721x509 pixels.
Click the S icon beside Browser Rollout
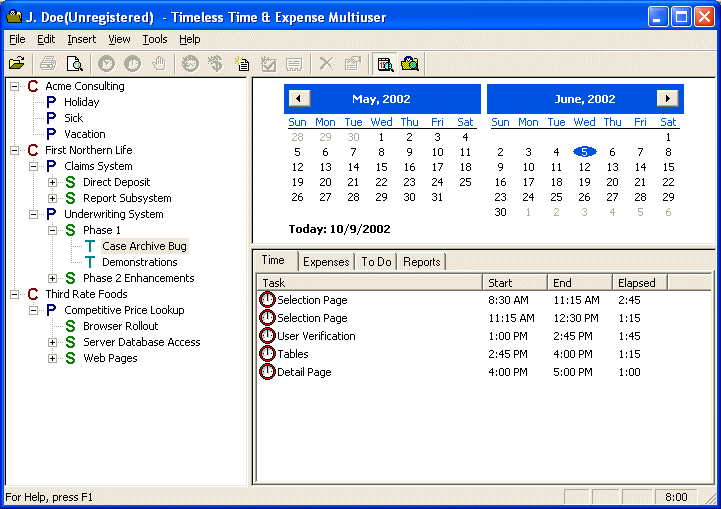[x=70, y=326]
